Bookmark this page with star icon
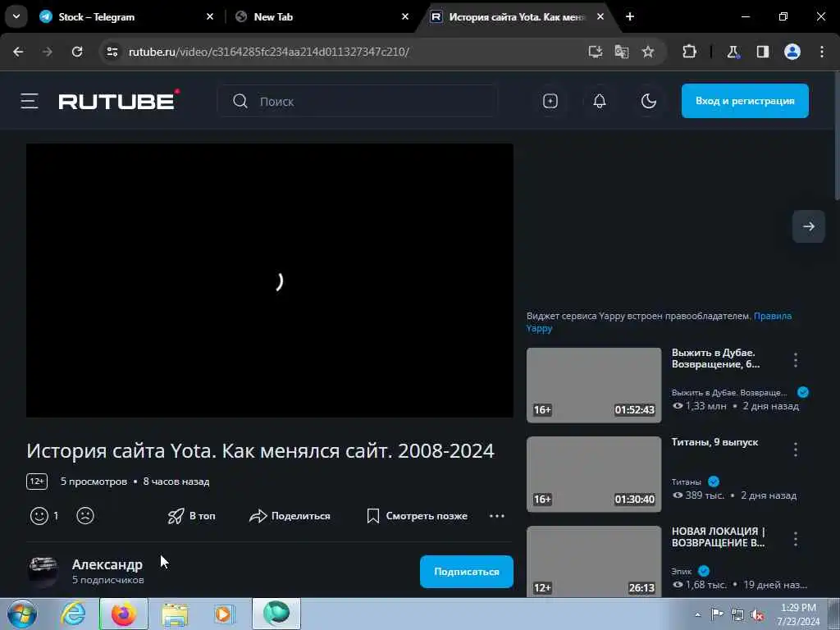Image resolution: width=840 pixels, height=630 pixels. tap(648, 52)
